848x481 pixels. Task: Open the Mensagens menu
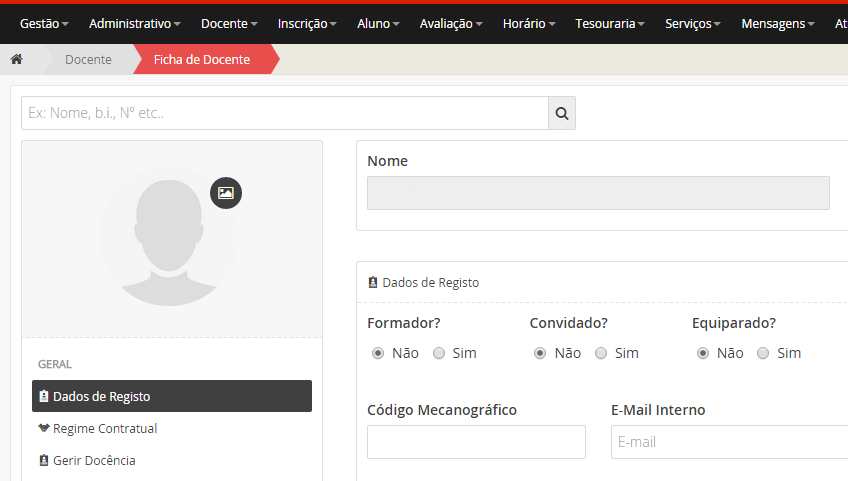click(777, 23)
